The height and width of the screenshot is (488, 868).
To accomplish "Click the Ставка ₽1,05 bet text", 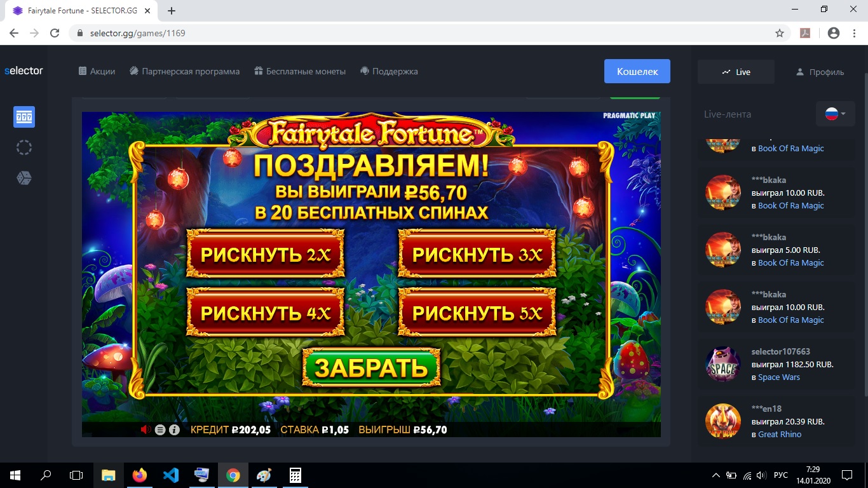I will pyautogui.click(x=315, y=430).
